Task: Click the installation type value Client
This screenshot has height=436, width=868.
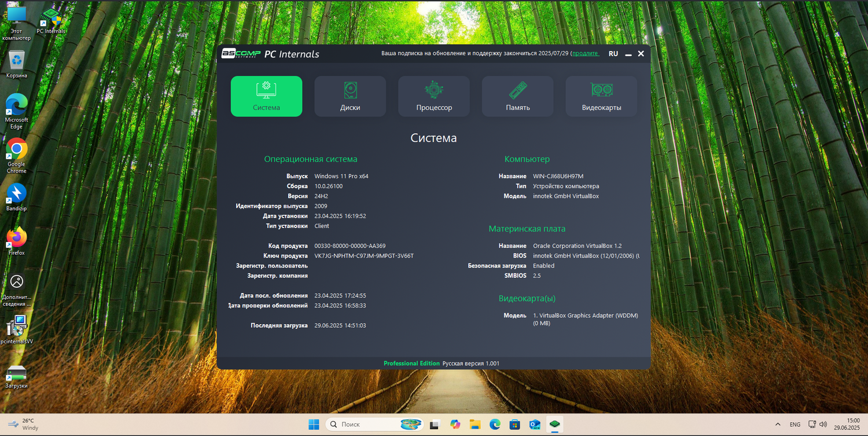Action: pos(322,226)
